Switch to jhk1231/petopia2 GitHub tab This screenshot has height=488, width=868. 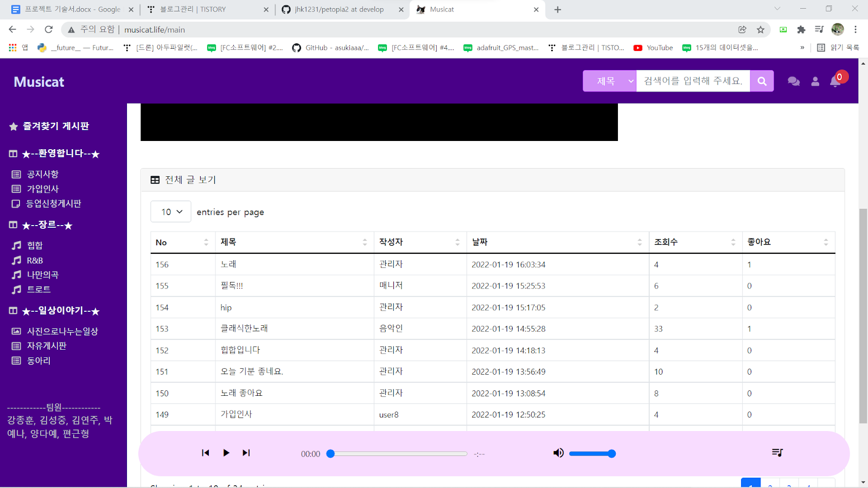click(x=343, y=9)
